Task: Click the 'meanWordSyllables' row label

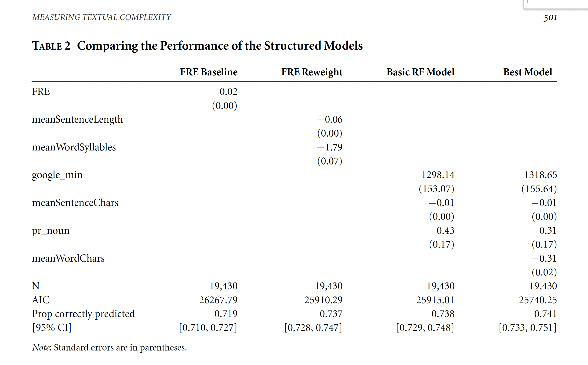Action: [x=74, y=147]
